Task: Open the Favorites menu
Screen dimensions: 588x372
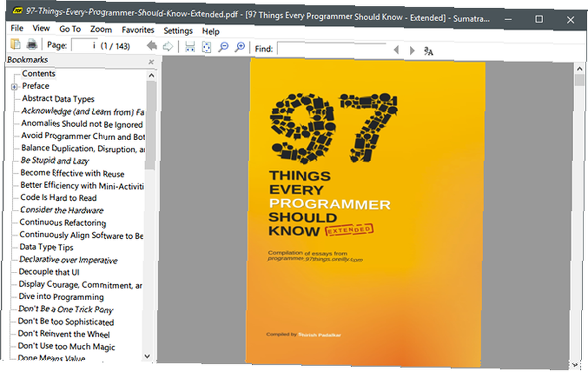Action: [138, 30]
